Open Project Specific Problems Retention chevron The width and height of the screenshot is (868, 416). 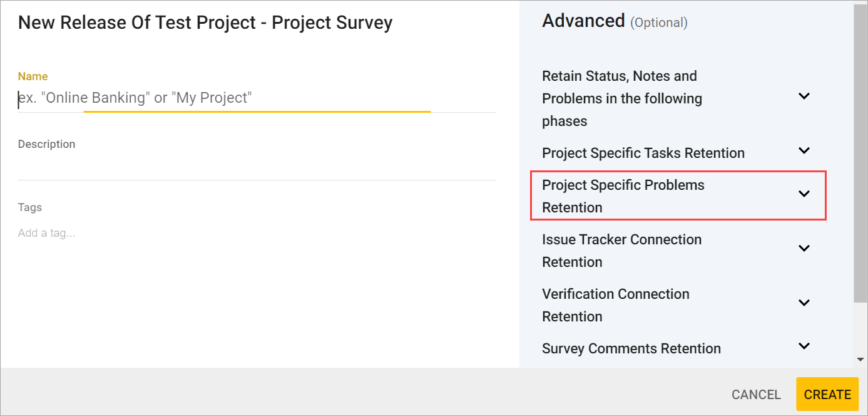pyautogui.click(x=804, y=194)
